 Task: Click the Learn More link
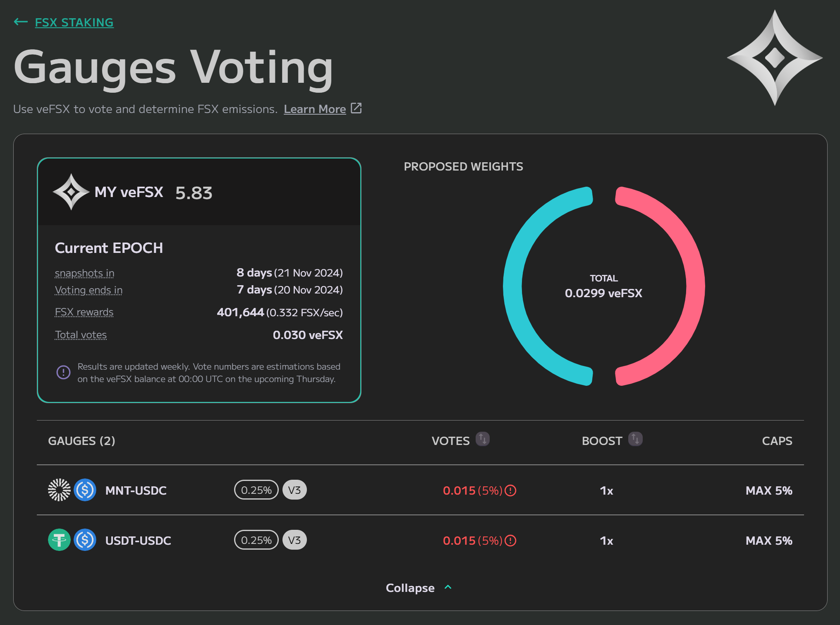click(315, 109)
